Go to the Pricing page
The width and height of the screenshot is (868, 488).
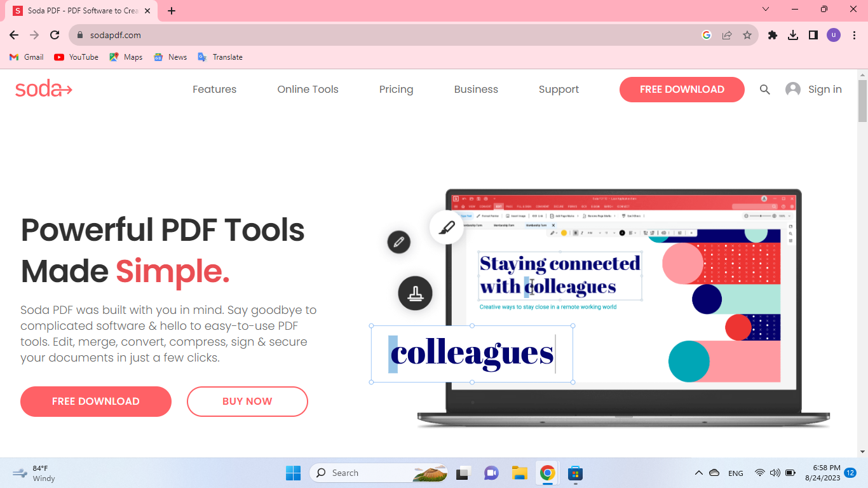coord(397,90)
